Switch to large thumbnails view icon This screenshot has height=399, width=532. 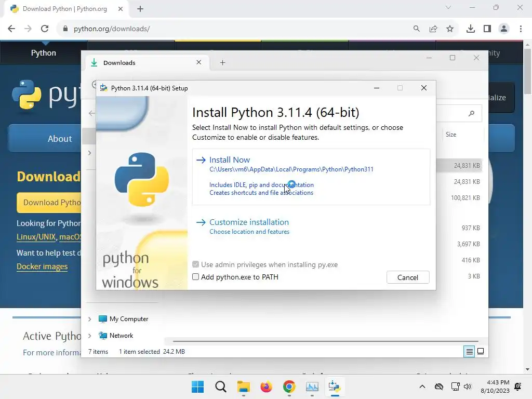point(481,352)
